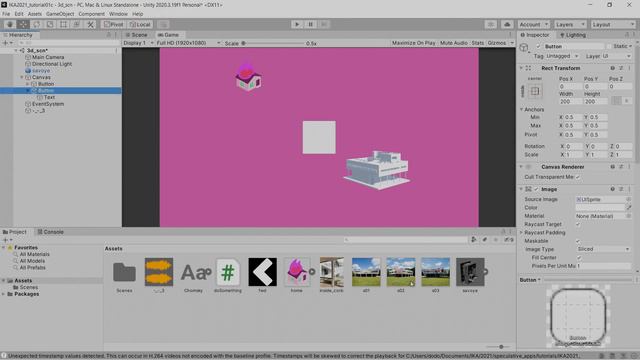Toggle Fill Center checkbox
The height and width of the screenshot is (360, 640).
[578, 258]
